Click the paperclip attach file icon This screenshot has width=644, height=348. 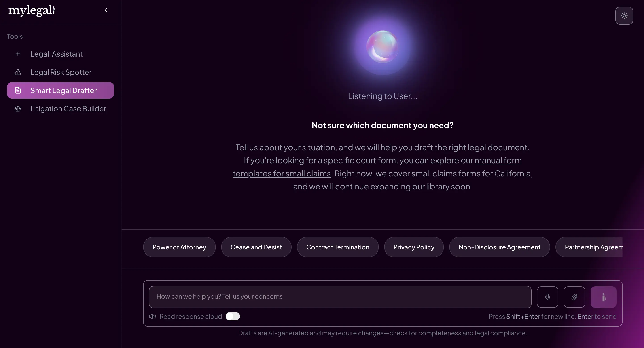coord(574,297)
